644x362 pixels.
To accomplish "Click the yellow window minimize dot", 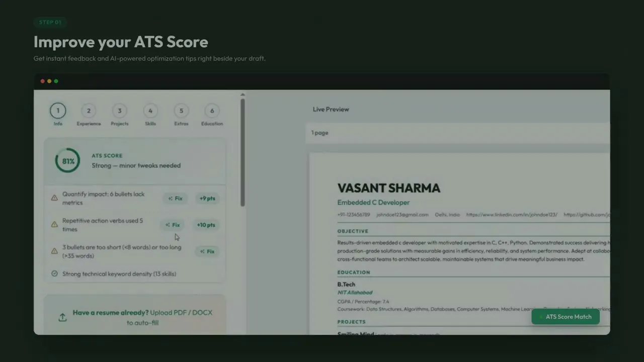I will coord(49,81).
